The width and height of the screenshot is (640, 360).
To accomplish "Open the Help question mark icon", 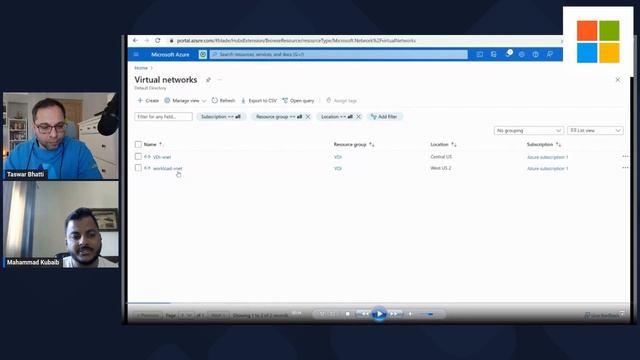I will (536, 54).
